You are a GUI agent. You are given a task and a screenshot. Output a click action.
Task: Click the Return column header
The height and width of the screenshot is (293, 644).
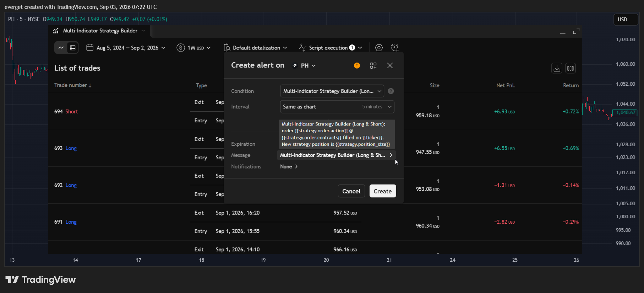(x=571, y=85)
